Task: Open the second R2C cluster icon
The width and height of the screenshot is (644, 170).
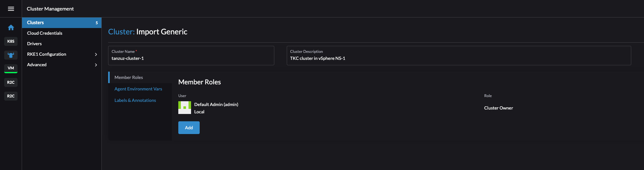Action: (x=11, y=96)
